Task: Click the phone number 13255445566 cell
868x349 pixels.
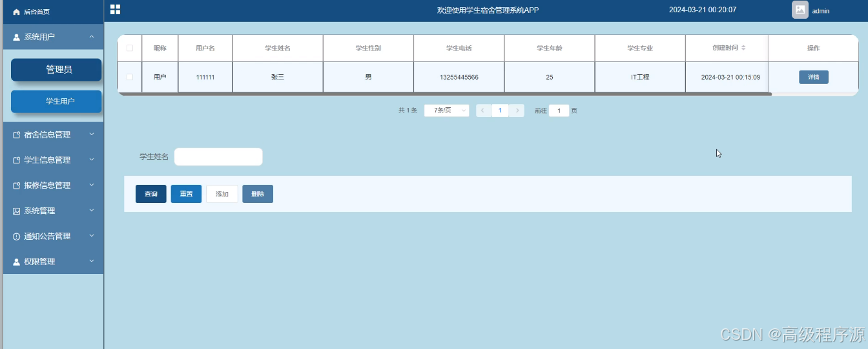Action: pyautogui.click(x=459, y=77)
